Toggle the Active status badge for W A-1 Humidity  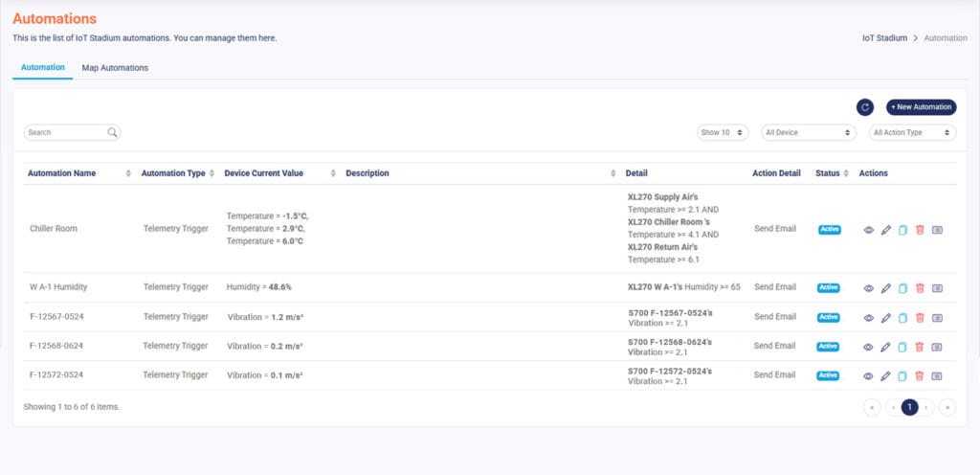pyautogui.click(x=828, y=287)
